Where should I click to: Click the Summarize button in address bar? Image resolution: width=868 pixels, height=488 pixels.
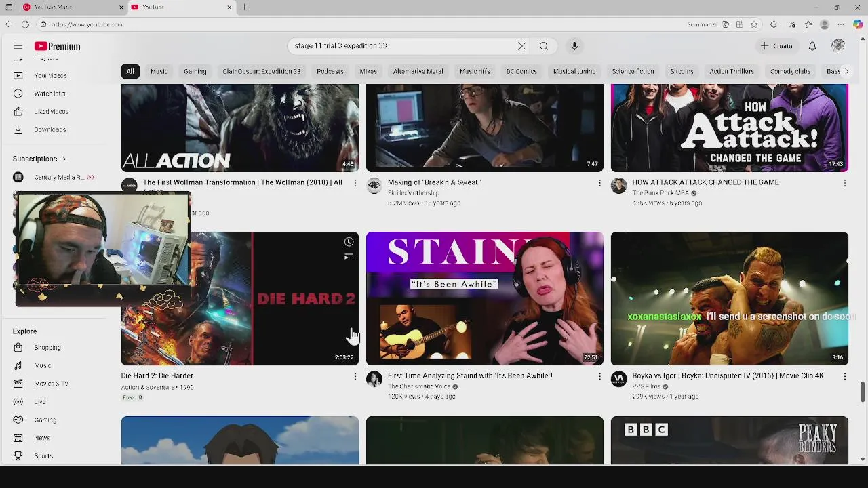coord(708,24)
